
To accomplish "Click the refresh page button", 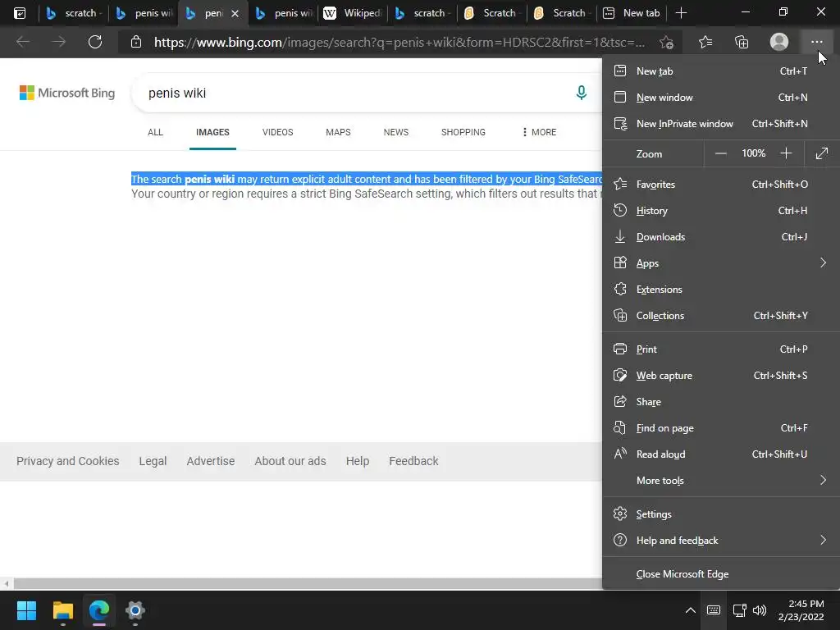I will [95, 42].
